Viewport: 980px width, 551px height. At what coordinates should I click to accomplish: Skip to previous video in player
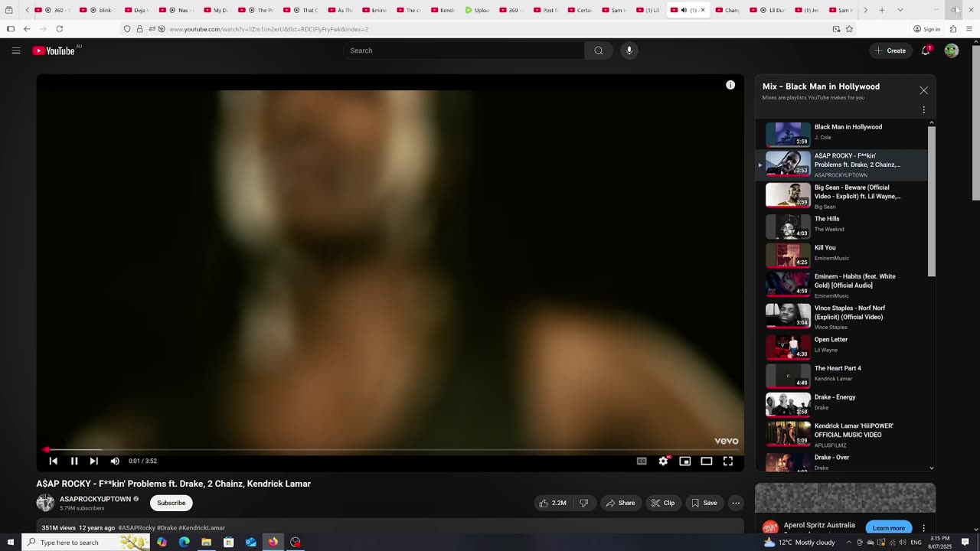click(54, 461)
